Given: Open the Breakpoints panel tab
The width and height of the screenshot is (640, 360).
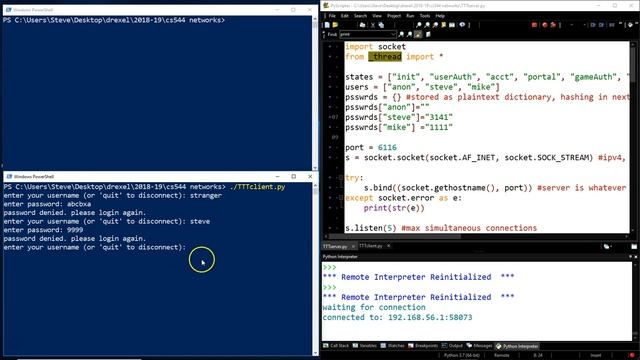Looking at the screenshot, I should [x=423, y=346].
